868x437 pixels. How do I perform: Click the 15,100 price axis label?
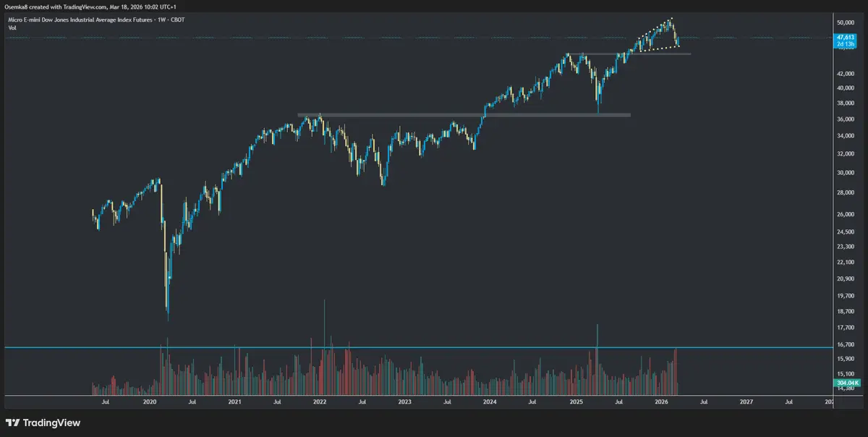point(845,373)
